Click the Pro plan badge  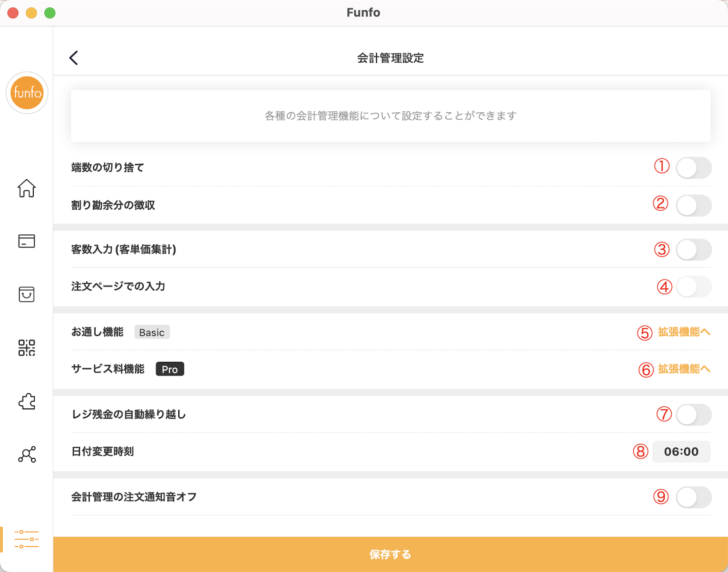tap(170, 369)
